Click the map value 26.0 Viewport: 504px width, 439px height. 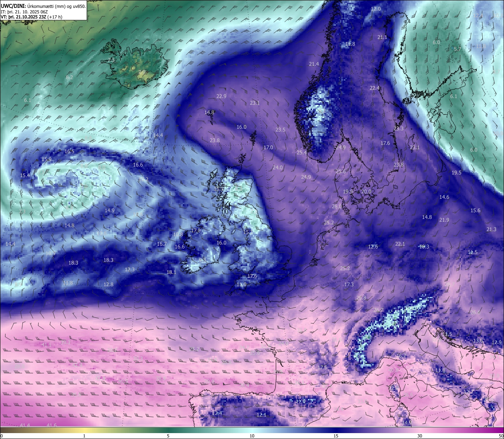[337, 207]
